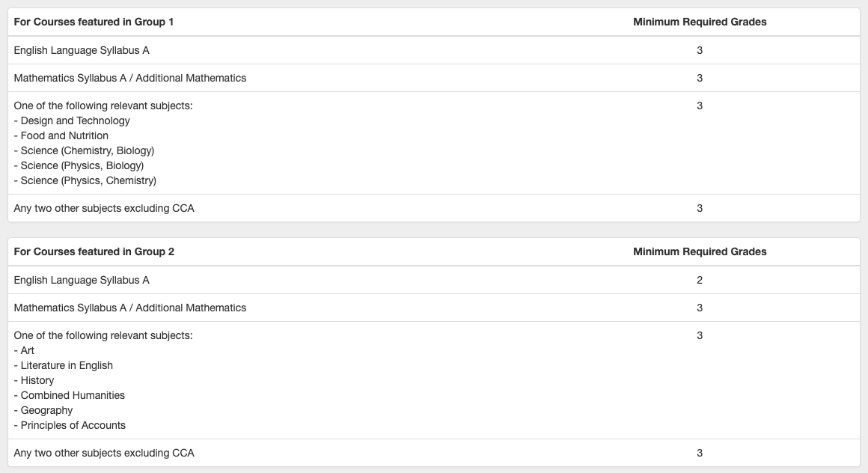Image resolution: width=868 pixels, height=473 pixels.
Task: Click Group 2's Mathematics Syllabus A row
Action: click(x=129, y=308)
